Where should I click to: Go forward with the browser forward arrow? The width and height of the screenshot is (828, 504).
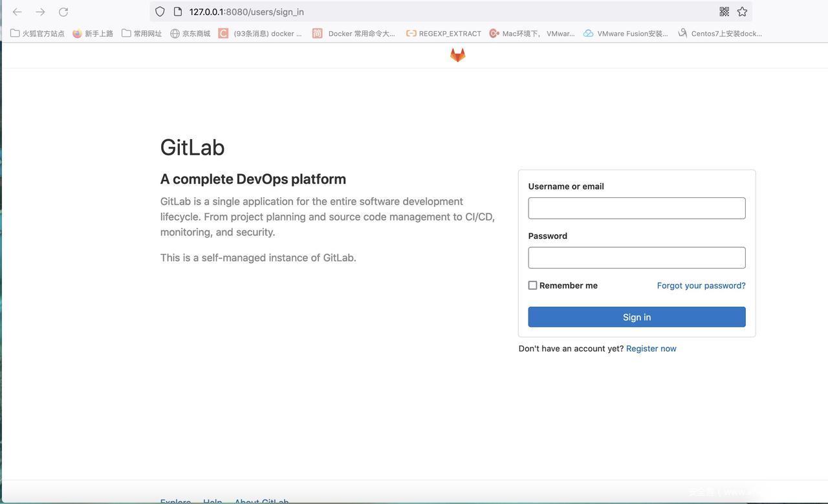coord(40,12)
